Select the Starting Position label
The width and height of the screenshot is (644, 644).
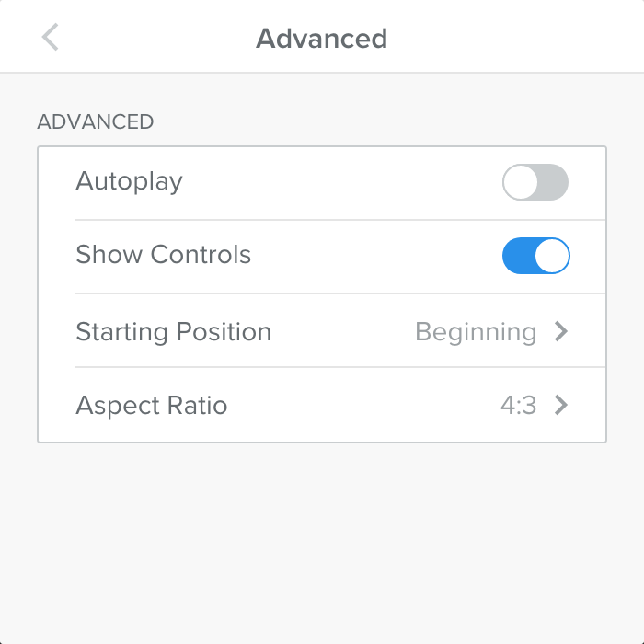click(173, 331)
